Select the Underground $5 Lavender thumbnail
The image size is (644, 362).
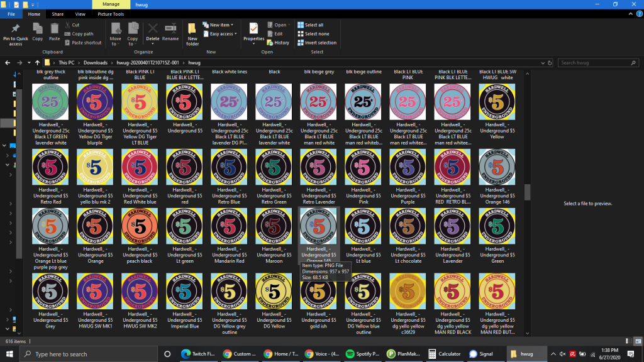point(452,226)
